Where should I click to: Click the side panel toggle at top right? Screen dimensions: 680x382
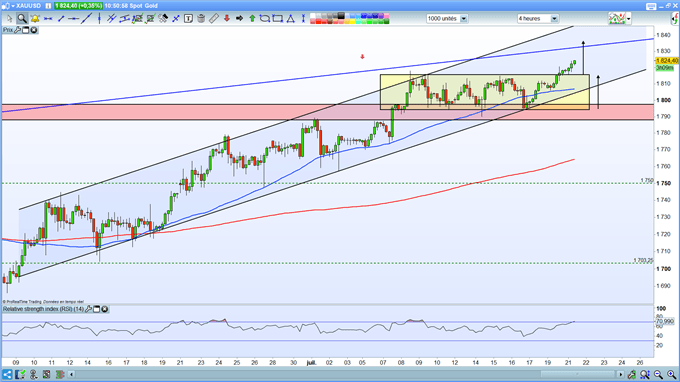(675, 19)
